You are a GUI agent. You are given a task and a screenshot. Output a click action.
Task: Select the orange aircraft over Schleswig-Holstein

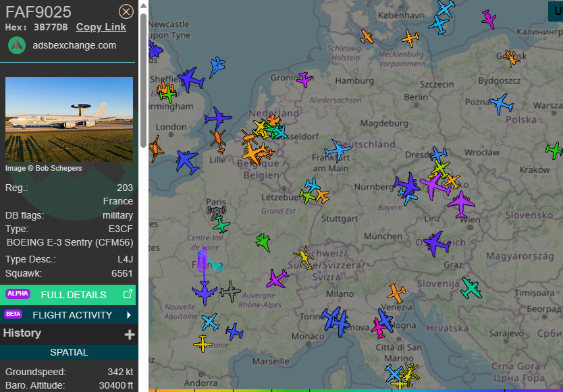(367, 36)
